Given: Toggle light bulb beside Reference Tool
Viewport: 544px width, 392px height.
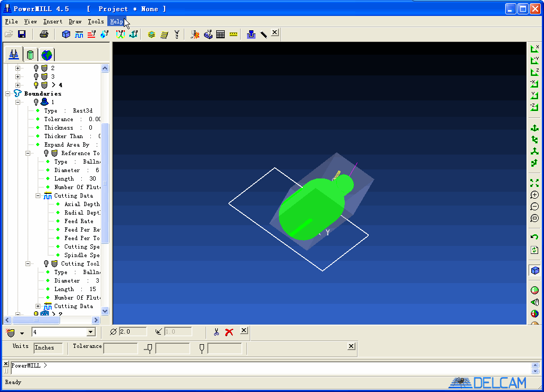Looking at the screenshot, I should [46, 153].
